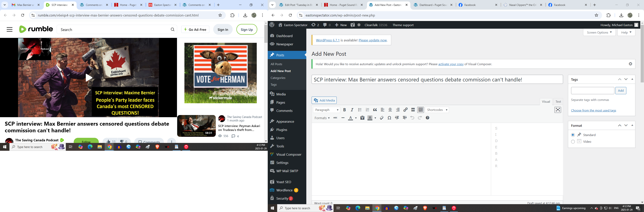
Task: Open the Shortcodes dropdown
Action: point(437,110)
